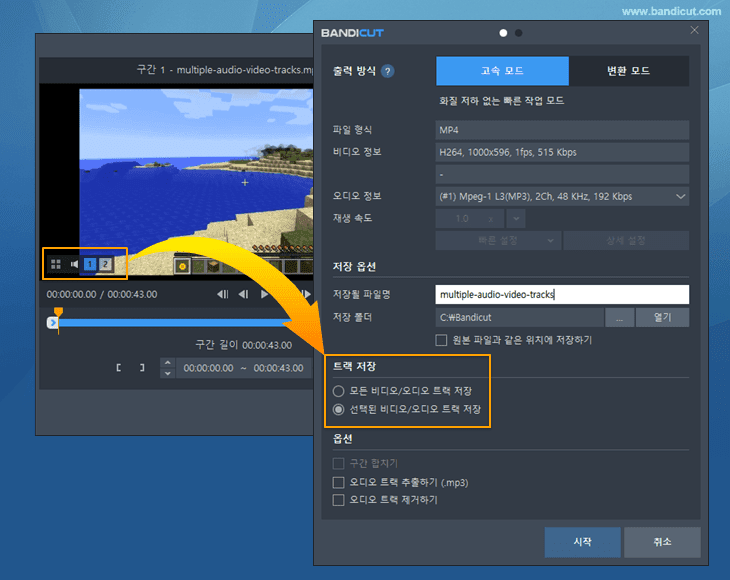This screenshot has height=580, width=730.
Task: Toggle the 구간 합치기 checkbox
Action: coord(338,464)
